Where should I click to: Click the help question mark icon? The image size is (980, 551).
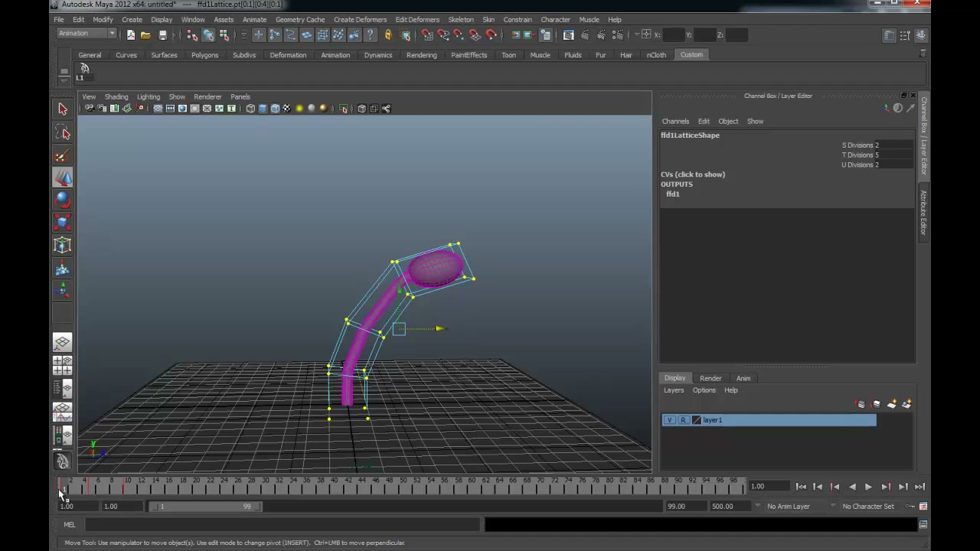point(371,34)
